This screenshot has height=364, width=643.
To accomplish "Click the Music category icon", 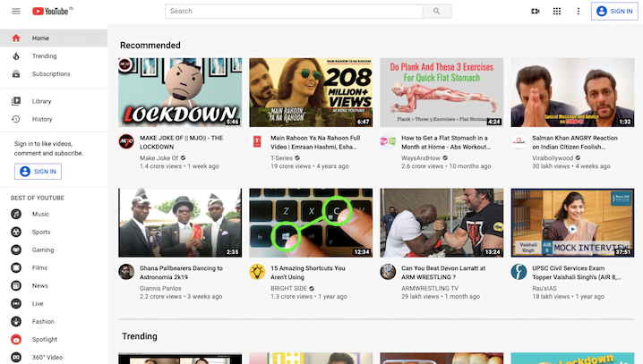I will [x=16, y=214].
